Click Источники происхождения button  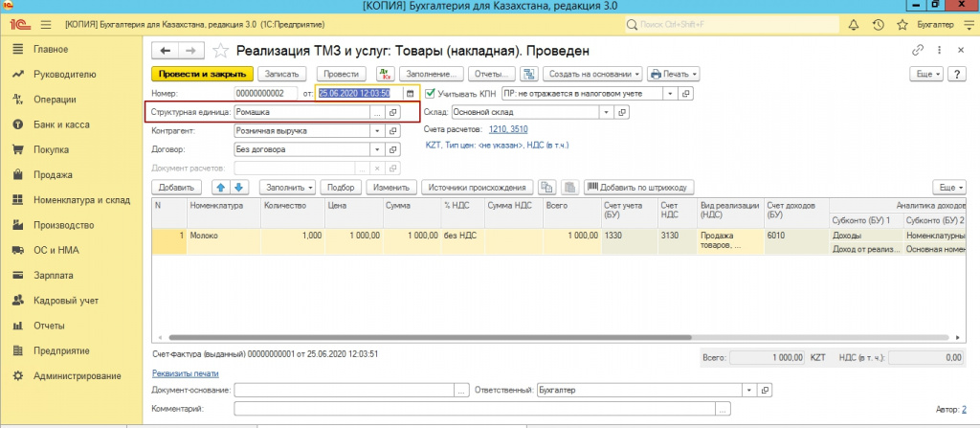pos(479,187)
